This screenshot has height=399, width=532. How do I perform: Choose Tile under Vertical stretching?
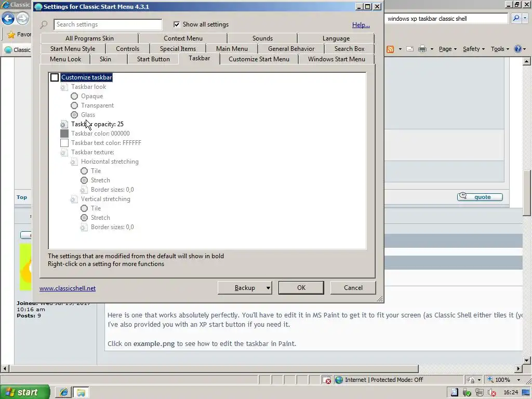pyautogui.click(x=84, y=208)
